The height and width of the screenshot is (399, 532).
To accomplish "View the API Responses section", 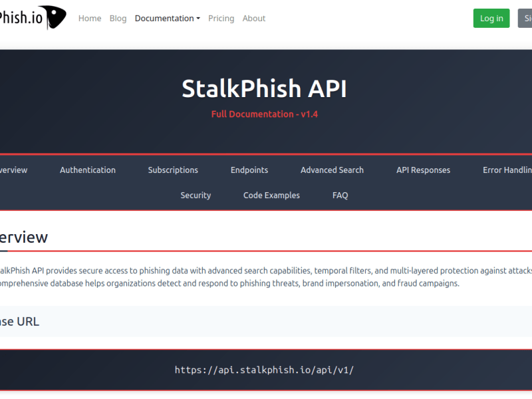I will coord(423,170).
